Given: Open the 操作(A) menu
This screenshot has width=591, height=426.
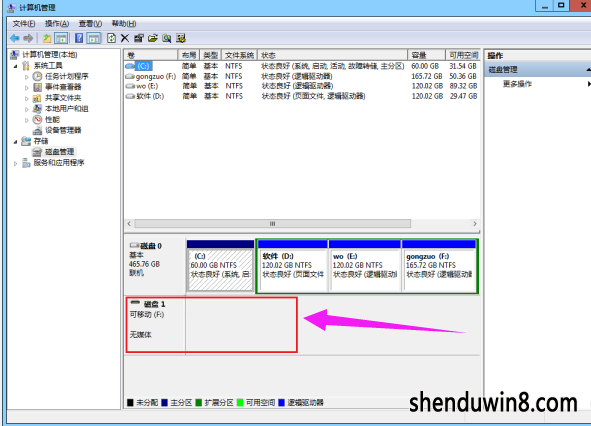Looking at the screenshot, I should 57,24.
